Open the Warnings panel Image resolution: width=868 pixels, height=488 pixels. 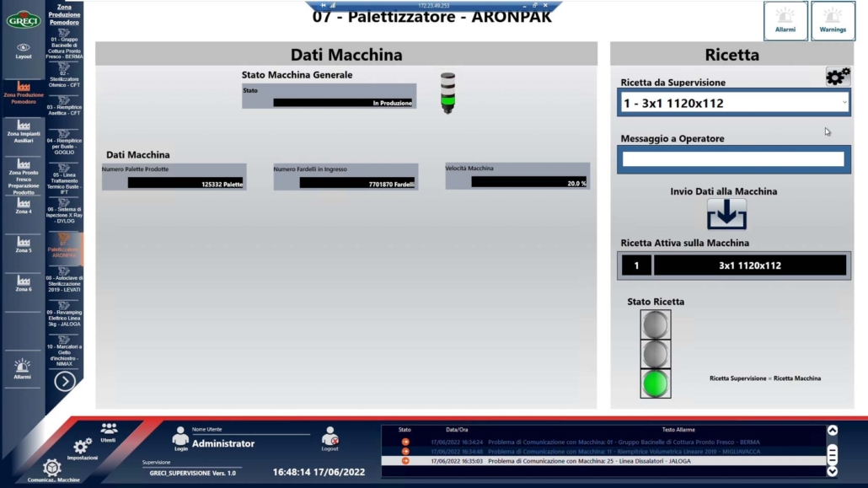point(833,20)
